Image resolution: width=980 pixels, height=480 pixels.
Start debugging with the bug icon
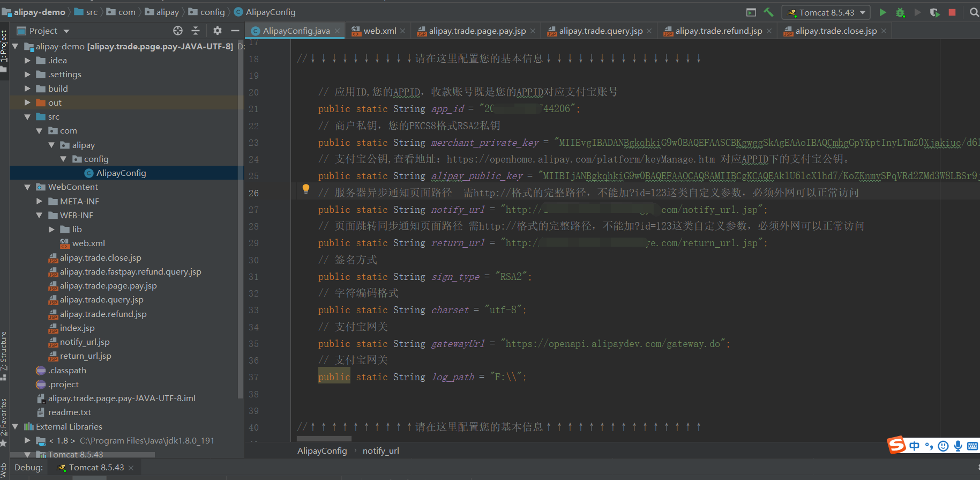[x=900, y=12]
